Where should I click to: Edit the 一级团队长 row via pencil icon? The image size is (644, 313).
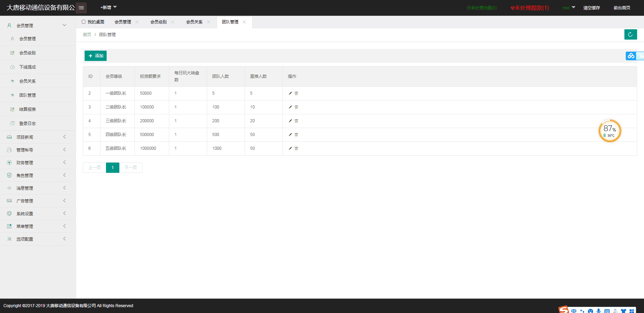(x=290, y=93)
